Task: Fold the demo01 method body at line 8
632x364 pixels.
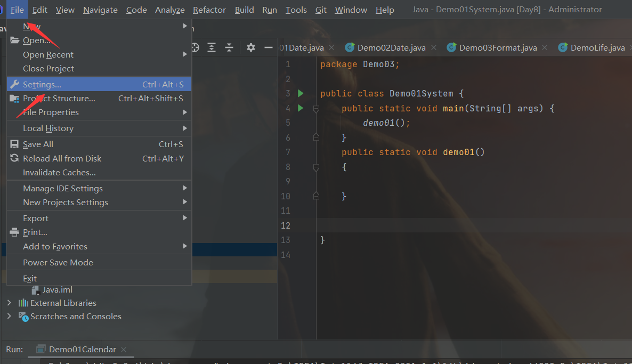Action: point(316,167)
